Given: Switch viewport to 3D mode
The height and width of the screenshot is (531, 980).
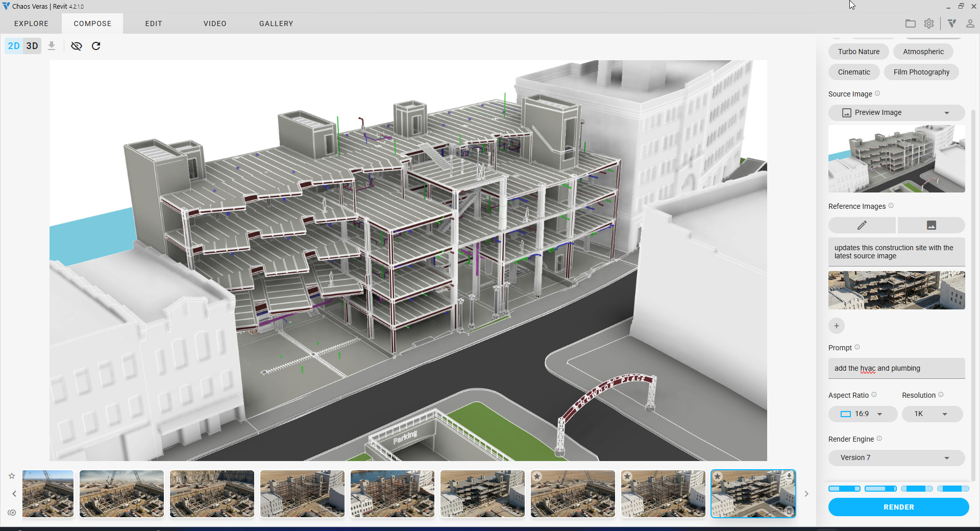Looking at the screenshot, I should point(32,46).
